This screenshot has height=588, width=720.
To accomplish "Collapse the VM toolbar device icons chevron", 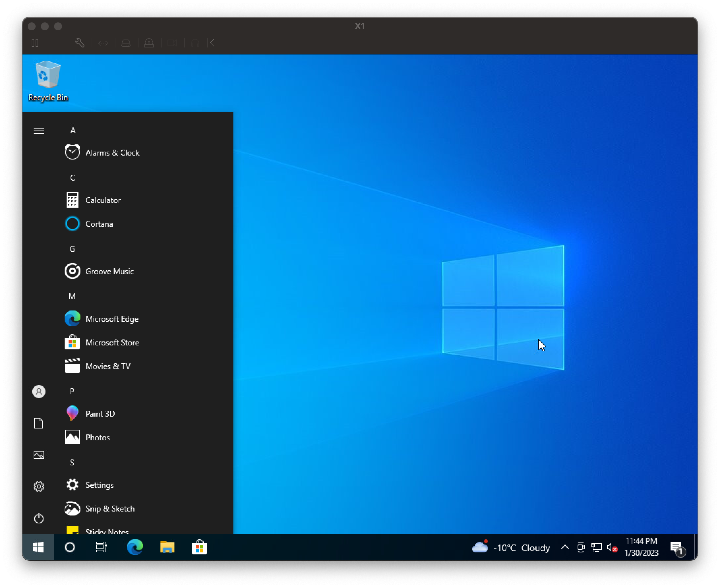I will [x=212, y=43].
